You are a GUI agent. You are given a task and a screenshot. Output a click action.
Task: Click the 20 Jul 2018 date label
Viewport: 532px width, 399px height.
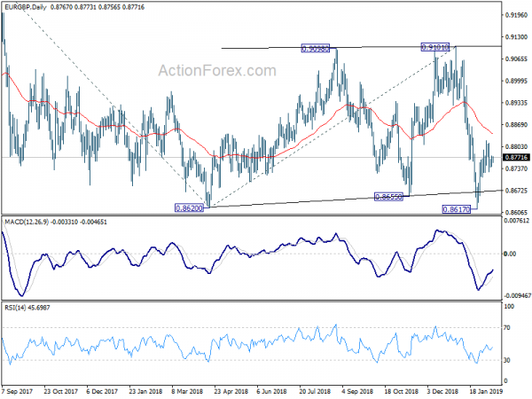[x=315, y=391]
